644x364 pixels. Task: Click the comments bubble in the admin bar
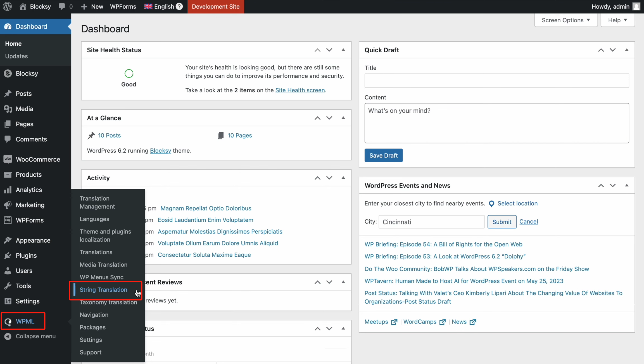(x=62, y=6)
